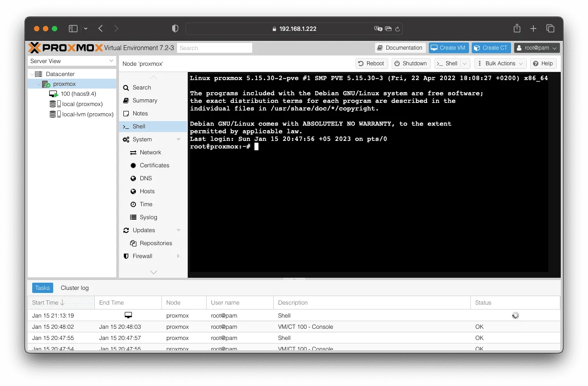Expand the Firewall submenu arrow

click(178, 256)
